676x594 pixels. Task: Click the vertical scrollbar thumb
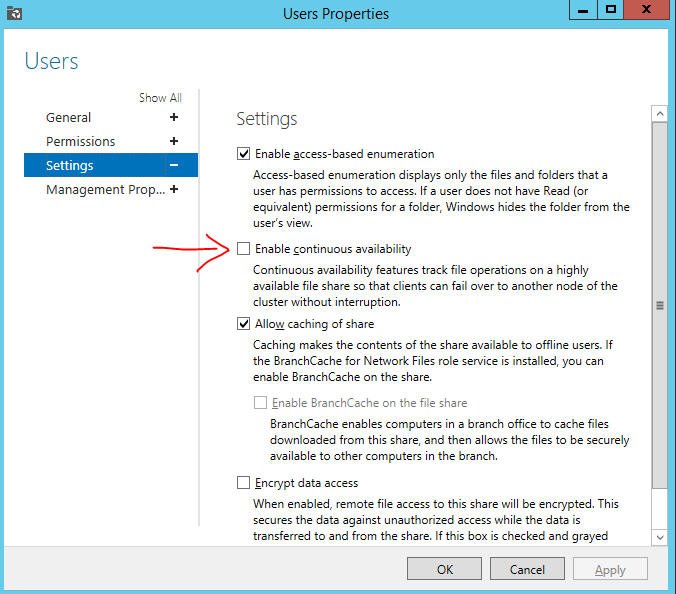(x=659, y=306)
